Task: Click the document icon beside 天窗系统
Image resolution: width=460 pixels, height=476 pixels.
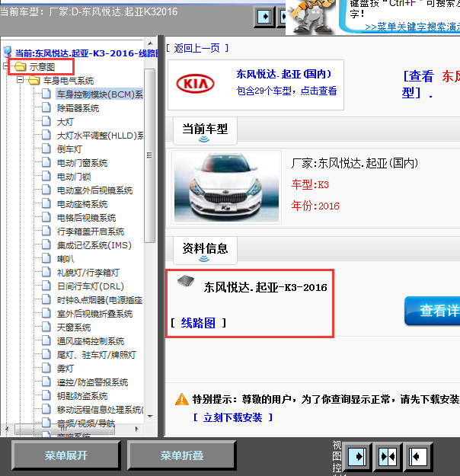Action: 46,327
